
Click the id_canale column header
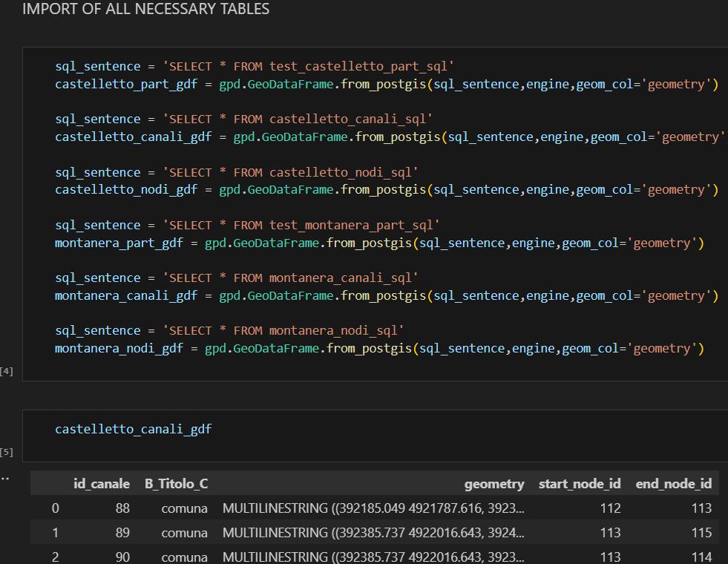(101, 484)
